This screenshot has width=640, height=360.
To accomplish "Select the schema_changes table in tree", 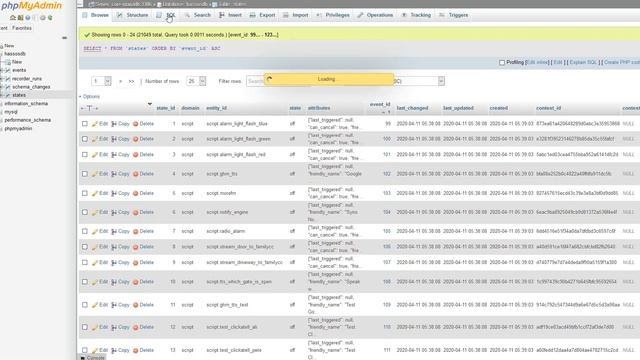I will click(31, 87).
